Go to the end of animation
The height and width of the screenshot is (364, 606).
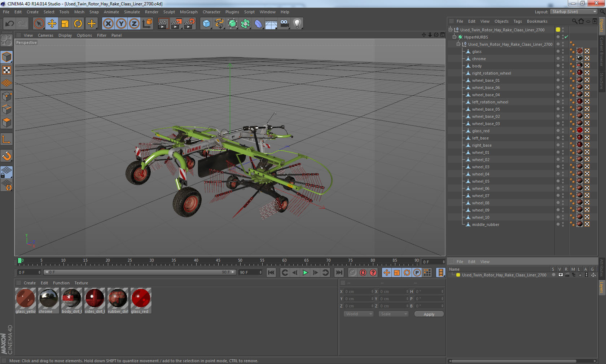[x=339, y=272]
